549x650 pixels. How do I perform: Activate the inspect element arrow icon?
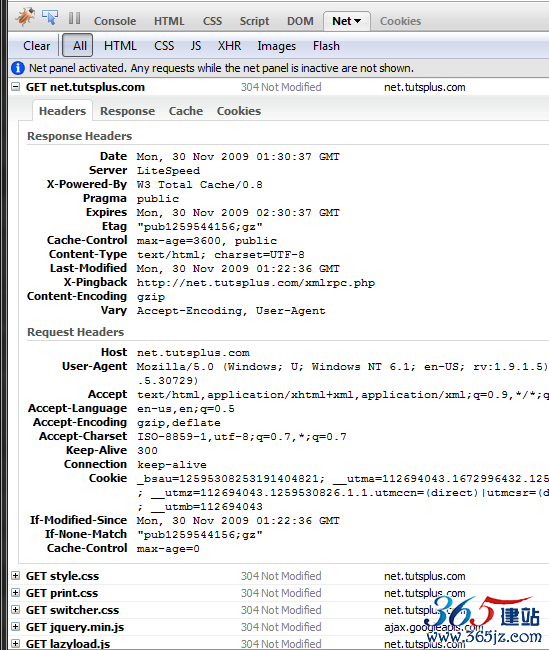click(x=50, y=17)
